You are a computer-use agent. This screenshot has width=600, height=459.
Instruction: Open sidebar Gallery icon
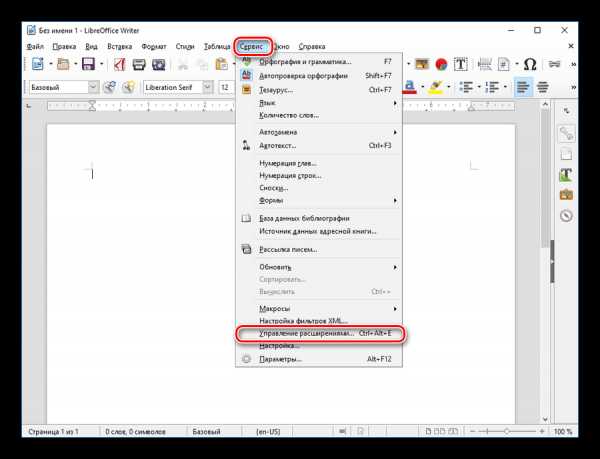tap(566, 195)
